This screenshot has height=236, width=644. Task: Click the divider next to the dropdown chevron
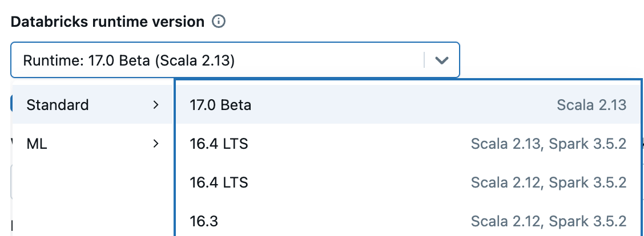coord(424,60)
